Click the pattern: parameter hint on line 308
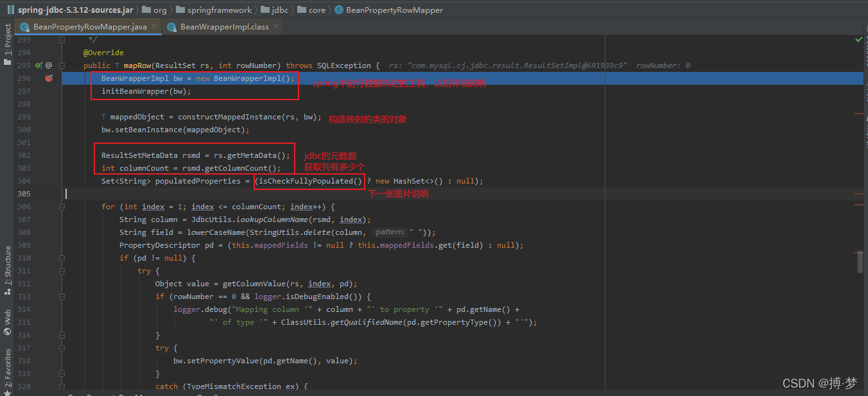Image resolution: width=868 pixels, height=396 pixels. coord(390,232)
